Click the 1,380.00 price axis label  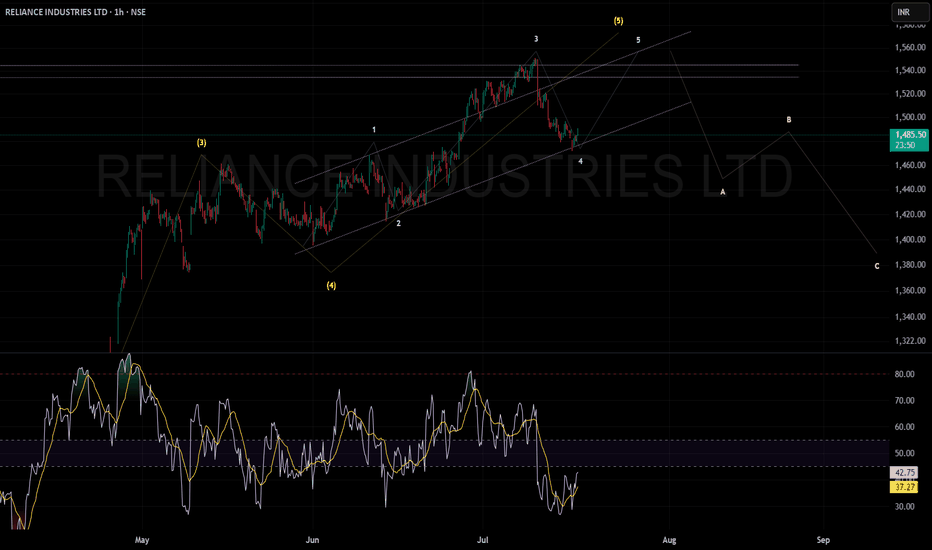[x=910, y=265]
